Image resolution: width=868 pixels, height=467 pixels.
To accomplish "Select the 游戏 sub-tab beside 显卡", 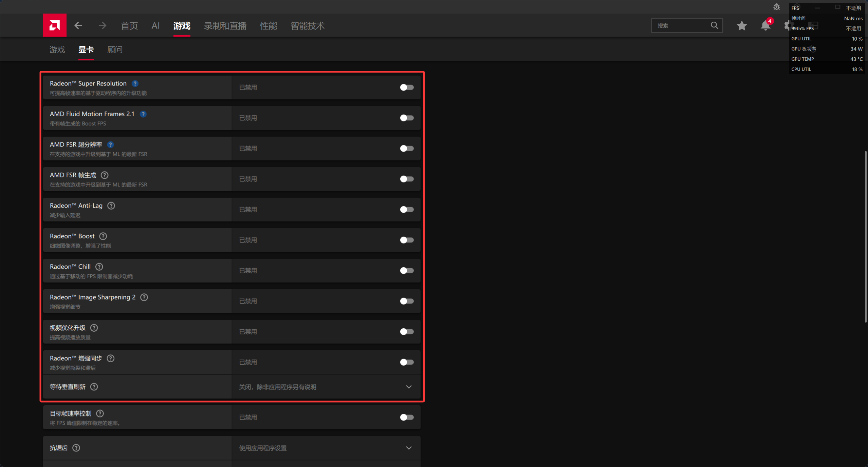I will pos(57,50).
